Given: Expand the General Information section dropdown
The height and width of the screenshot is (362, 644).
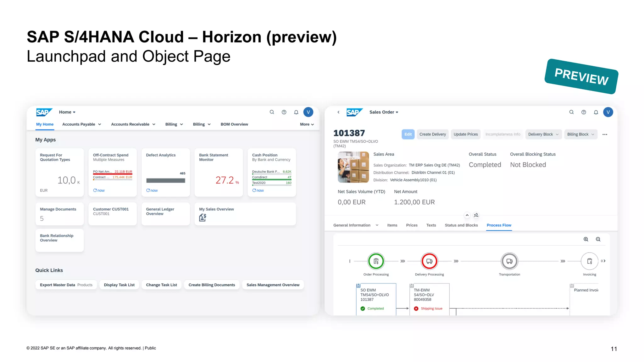Looking at the screenshot, I should [377, 225].
